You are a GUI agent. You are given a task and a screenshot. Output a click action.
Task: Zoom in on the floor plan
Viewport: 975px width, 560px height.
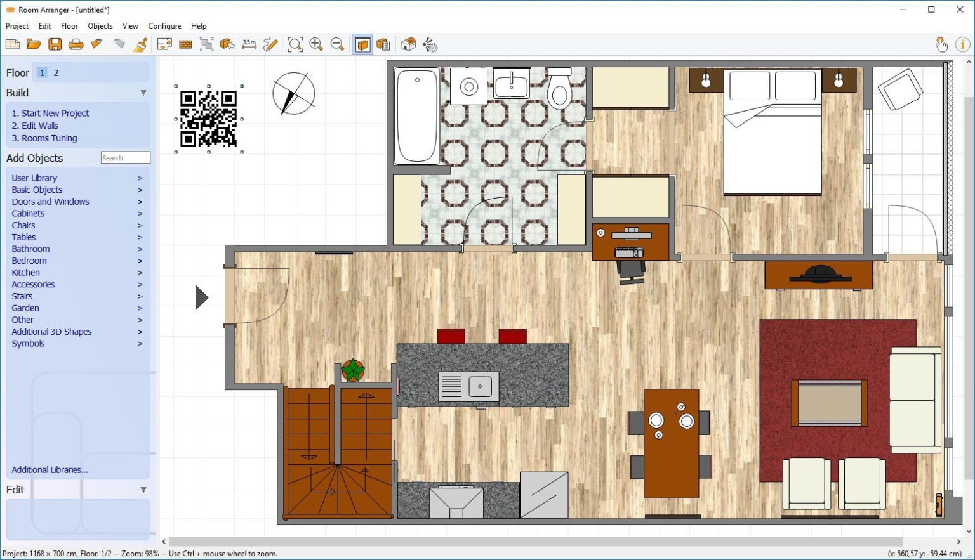click(317, 44)
